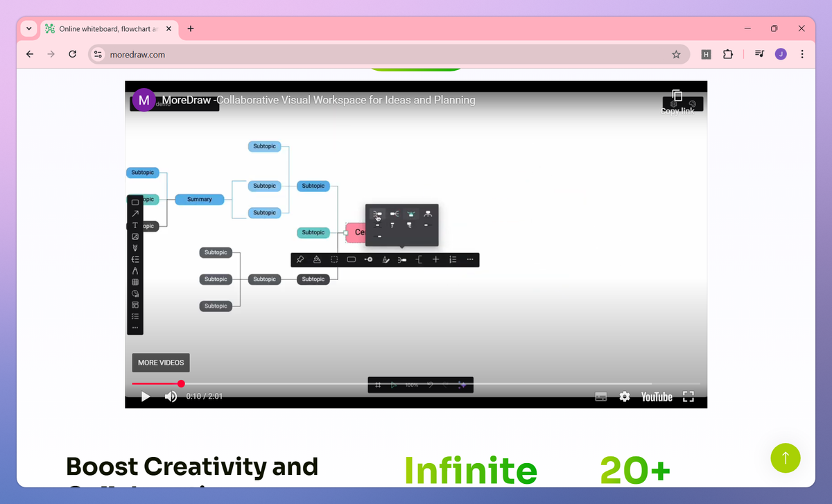Open the media control icon in Chrome toolbar
The width and height of the screenshot is (832, 504).
coord(759,54)
